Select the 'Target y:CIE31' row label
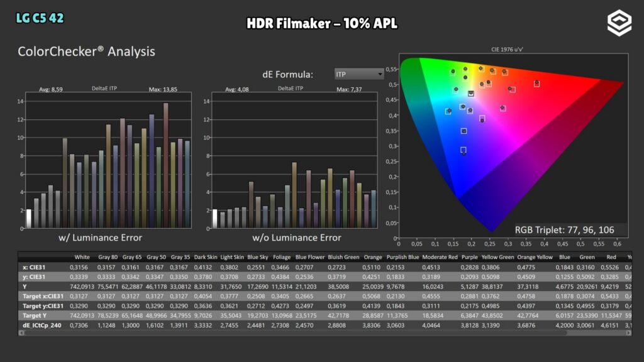The image size is (644, 362). (x=43, y=306)
